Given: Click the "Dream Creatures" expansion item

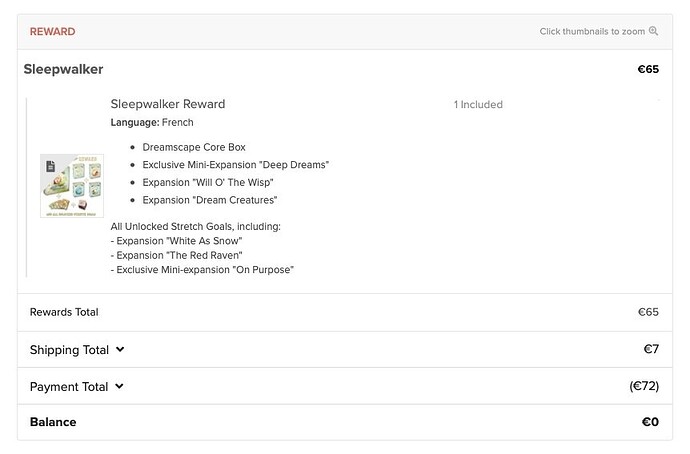Looking at the screenshot, I should [x=209, y=200].
